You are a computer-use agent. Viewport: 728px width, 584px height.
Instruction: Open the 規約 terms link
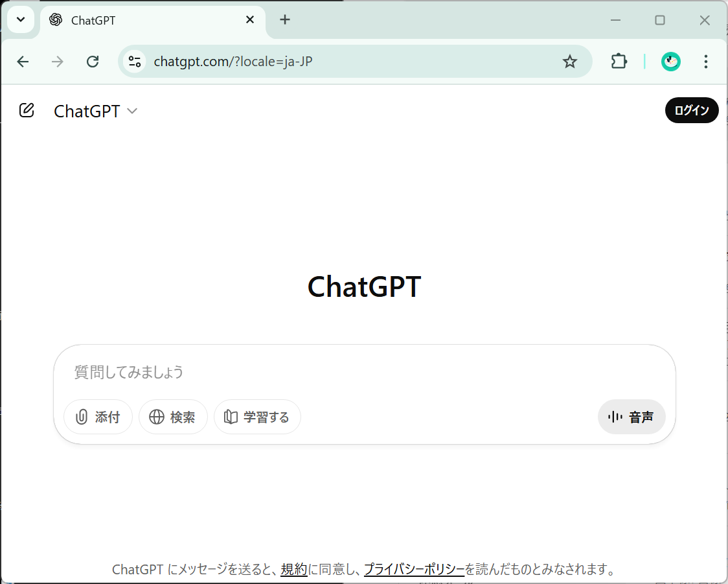click(x=294, y=568)
